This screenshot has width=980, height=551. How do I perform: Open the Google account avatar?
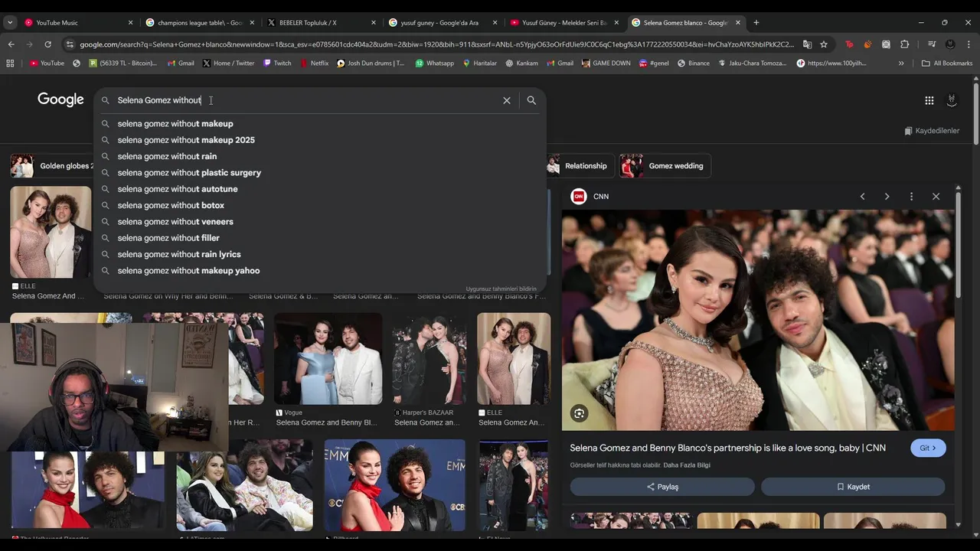[x=952, y=100]
